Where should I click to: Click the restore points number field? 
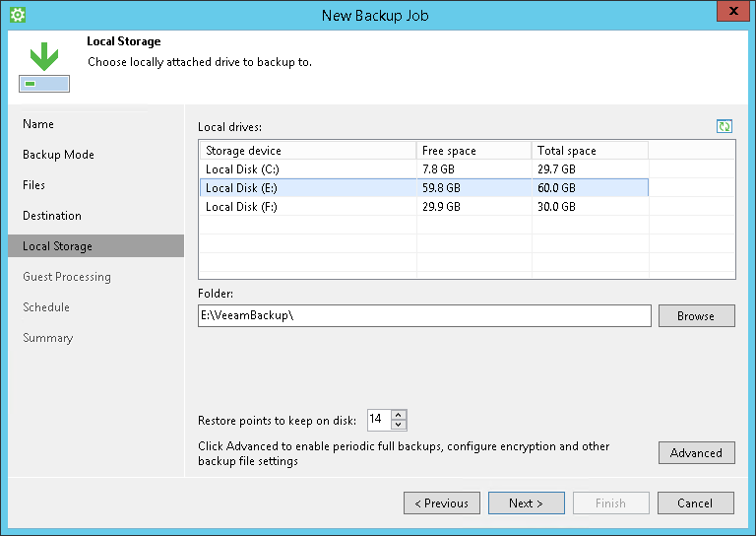coord(379,420)
